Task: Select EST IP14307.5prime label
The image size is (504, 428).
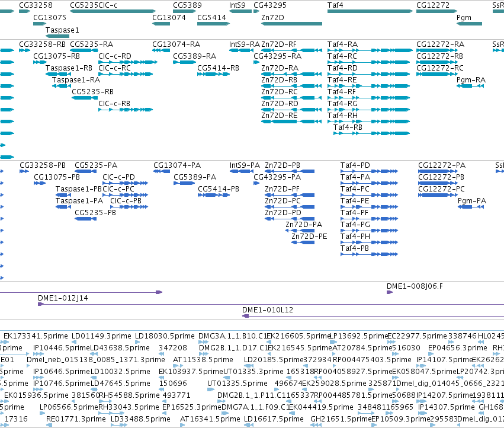Action: tap(446, 407)
